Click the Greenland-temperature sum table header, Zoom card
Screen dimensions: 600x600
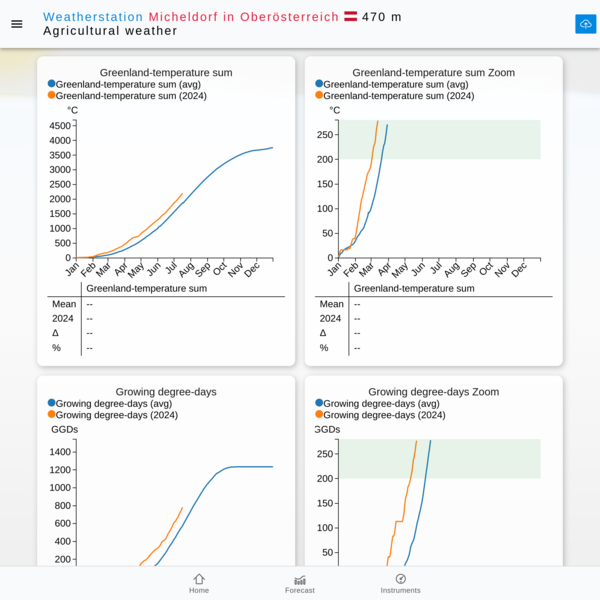pyautogui.click(x=414, y=288)
